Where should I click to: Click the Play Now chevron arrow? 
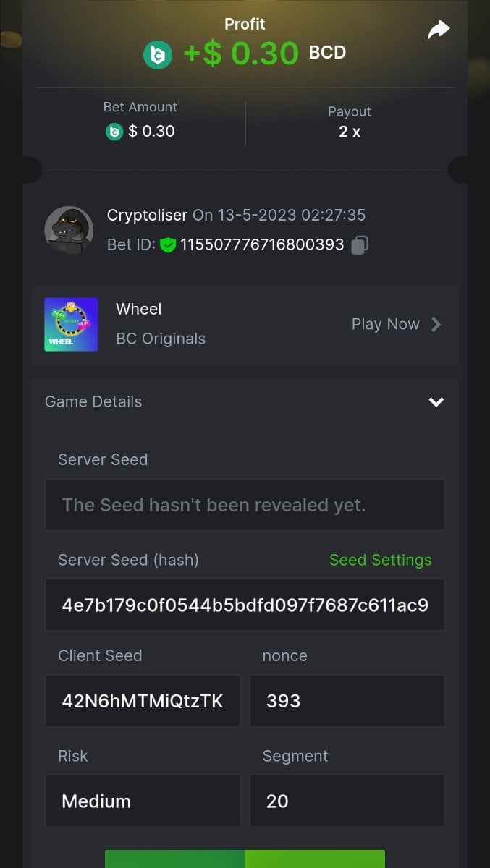coord(436,325)
